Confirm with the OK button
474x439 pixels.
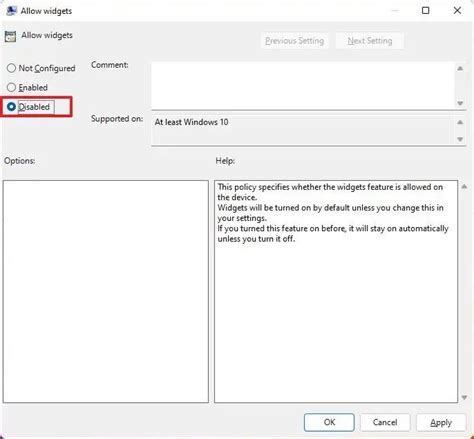tap(329, 422)
